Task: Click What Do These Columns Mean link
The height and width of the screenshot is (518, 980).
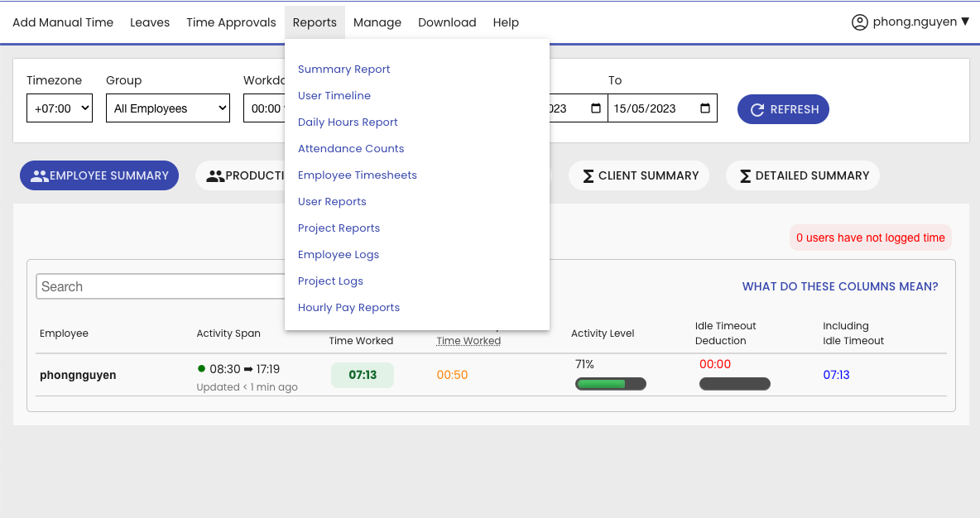Action: click(839, 286)
